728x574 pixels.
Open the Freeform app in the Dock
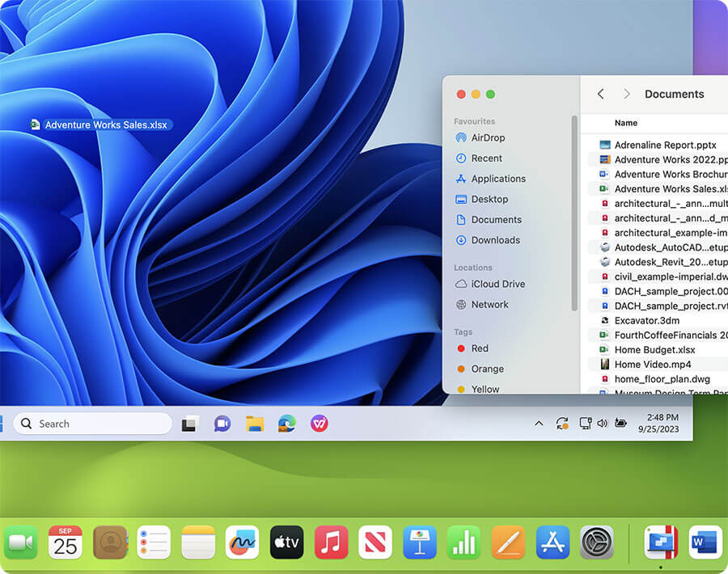pyautogui.click(x=242, y=542)
